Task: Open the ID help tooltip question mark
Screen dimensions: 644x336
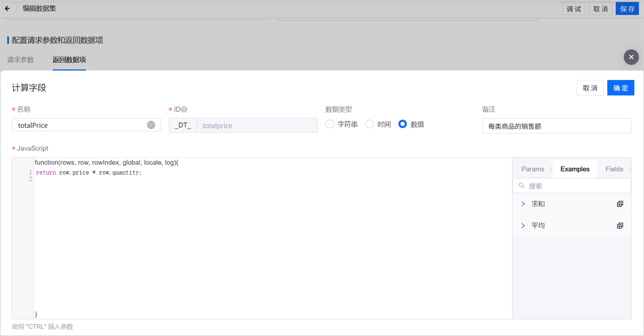Action: (x=184, y=109)
